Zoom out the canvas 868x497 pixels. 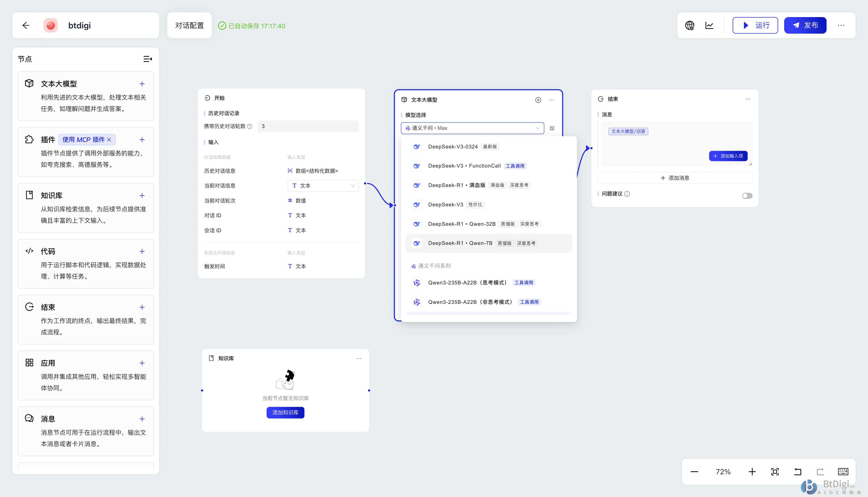(694, 472)
